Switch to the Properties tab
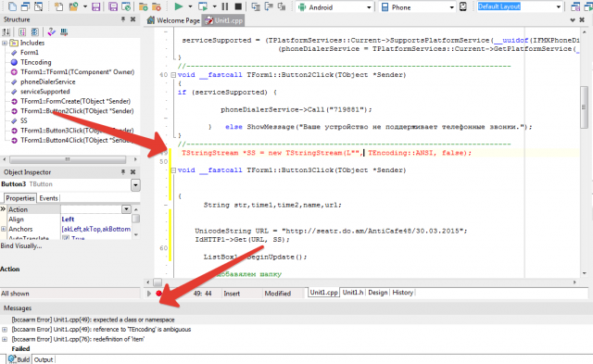593x364 pixels. pos(20,198)
